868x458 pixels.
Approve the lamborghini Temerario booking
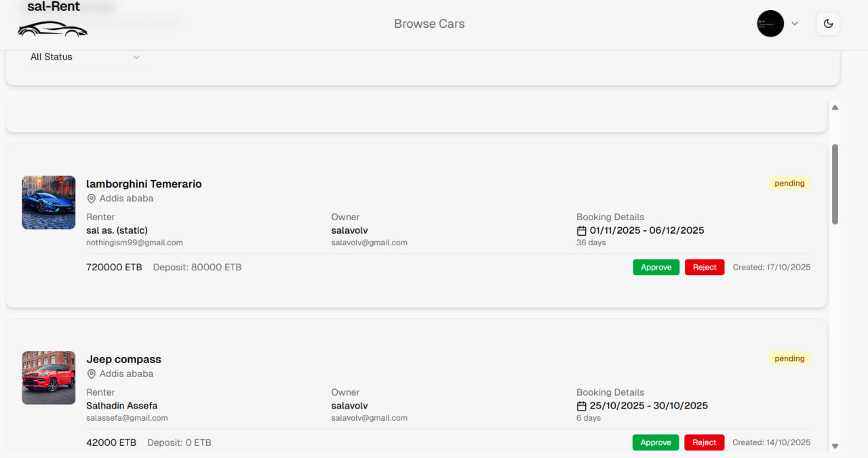tap(656, 267)
